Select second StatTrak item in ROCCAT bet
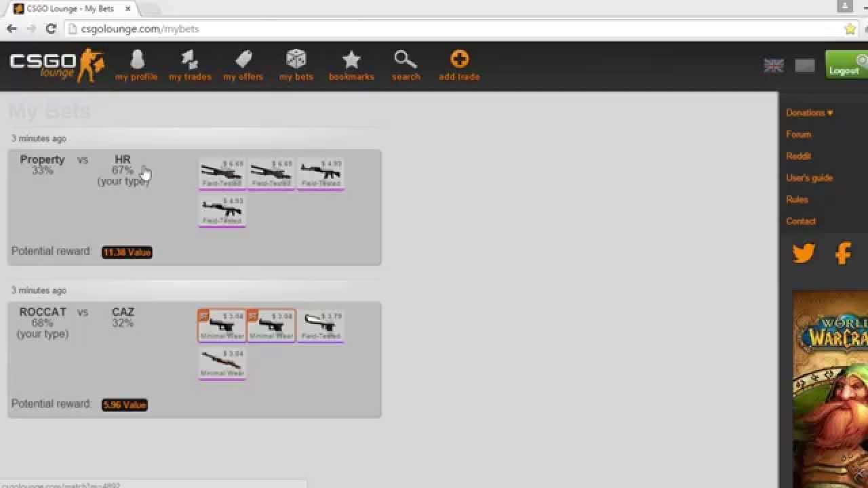 click(x=271, y=326)
